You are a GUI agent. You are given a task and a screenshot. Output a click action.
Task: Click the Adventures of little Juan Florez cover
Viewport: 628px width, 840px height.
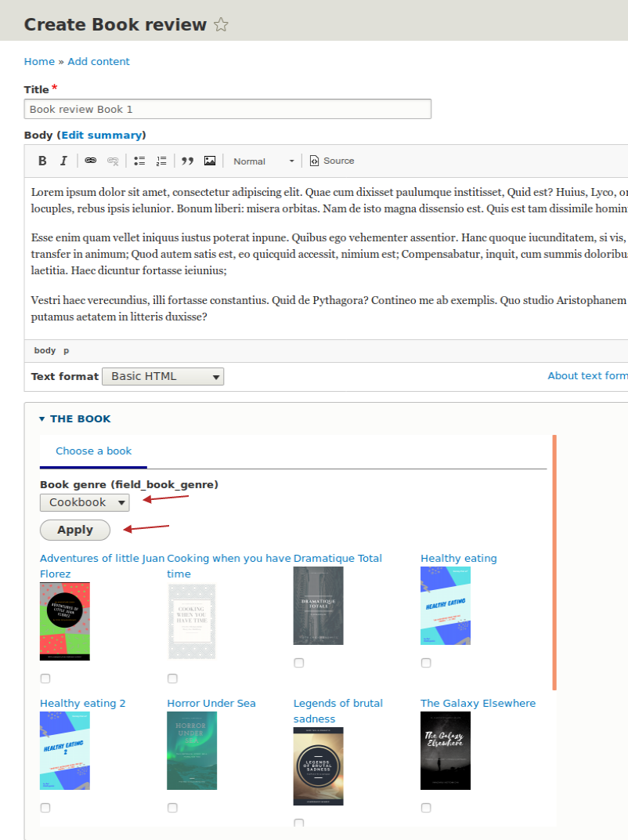(x=65, y=621)
